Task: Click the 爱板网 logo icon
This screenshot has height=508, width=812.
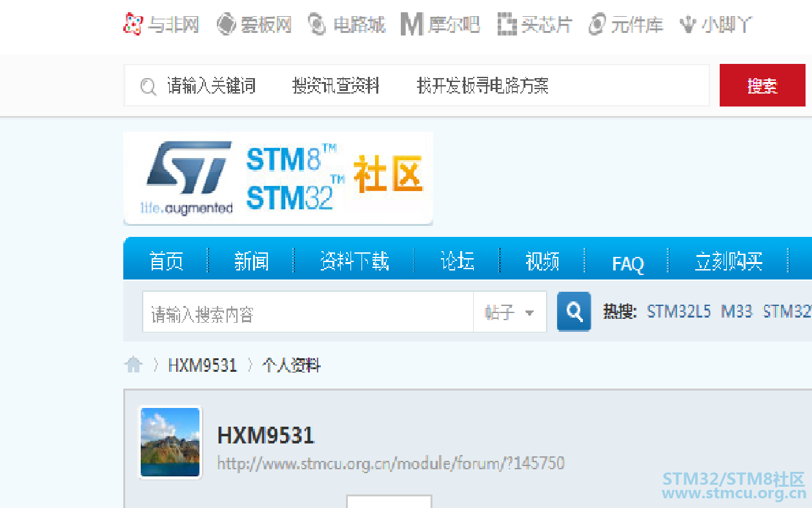Action: 226,25
